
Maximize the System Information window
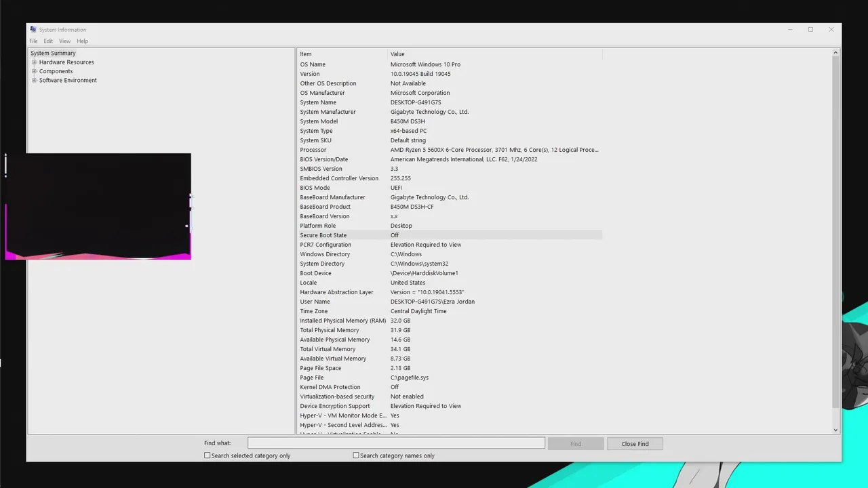(810, 30)
